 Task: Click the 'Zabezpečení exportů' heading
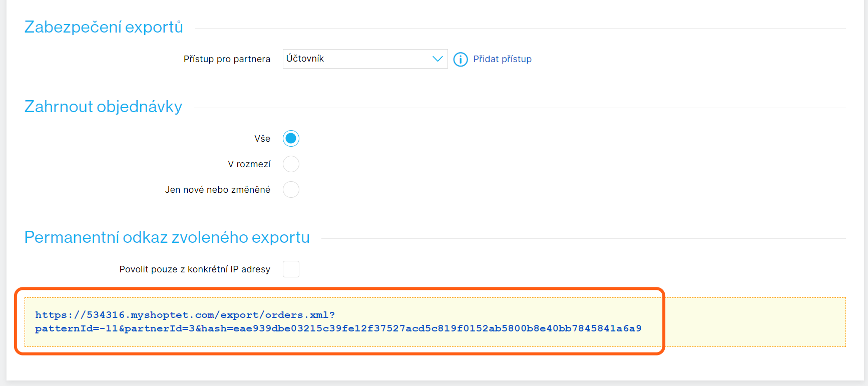(x=104, y=27)
